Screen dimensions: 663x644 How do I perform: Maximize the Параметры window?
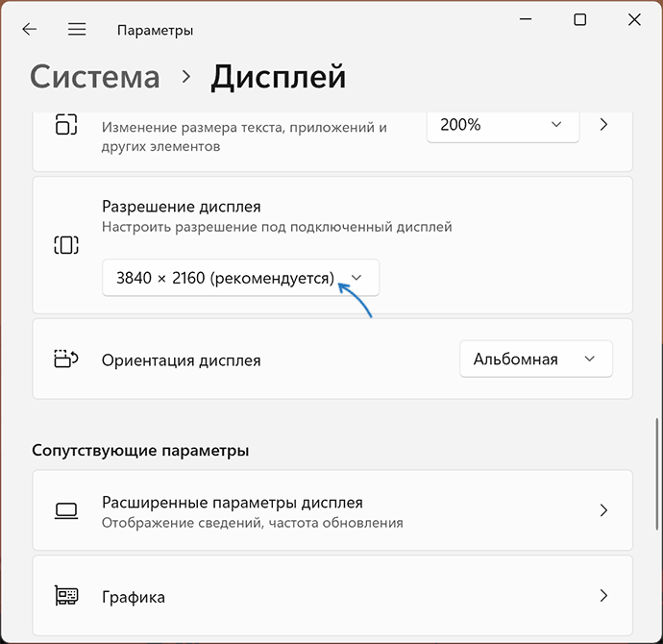point(579,19)
